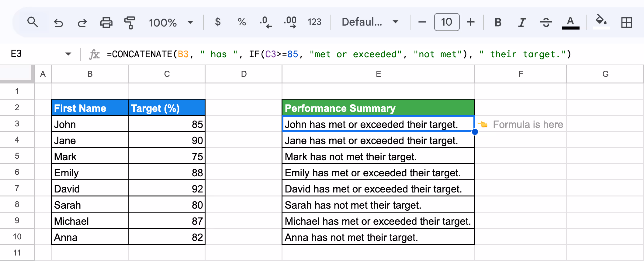The image size is (644, 261).
Task: Select column C header
Action: coord(167,74)
